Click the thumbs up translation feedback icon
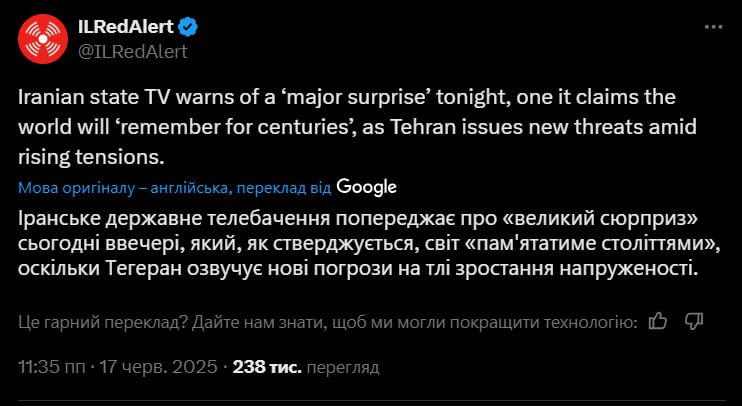This screenshot has width=742, height=406. [658, 321]
